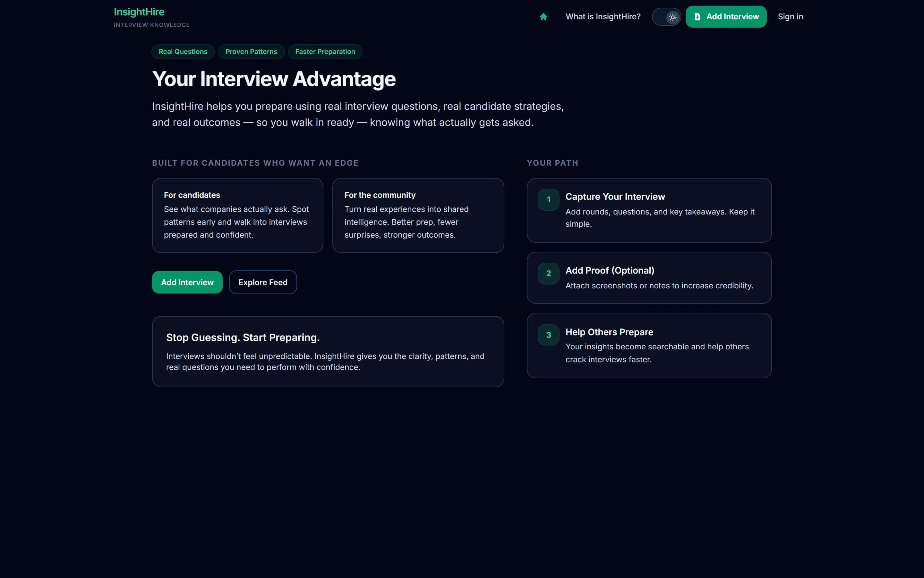This screenshot has width=924, height=578.
Task: Open the 'What is InsightHire?' nav link
Action: (603, 16)
